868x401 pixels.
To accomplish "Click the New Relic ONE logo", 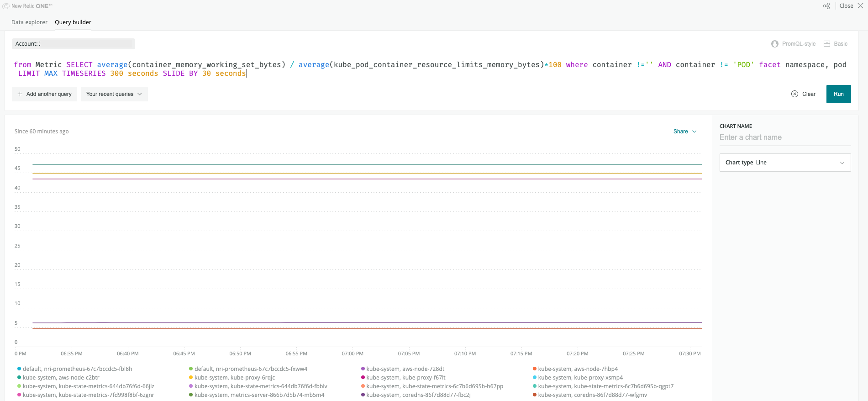I will point(27,6).
